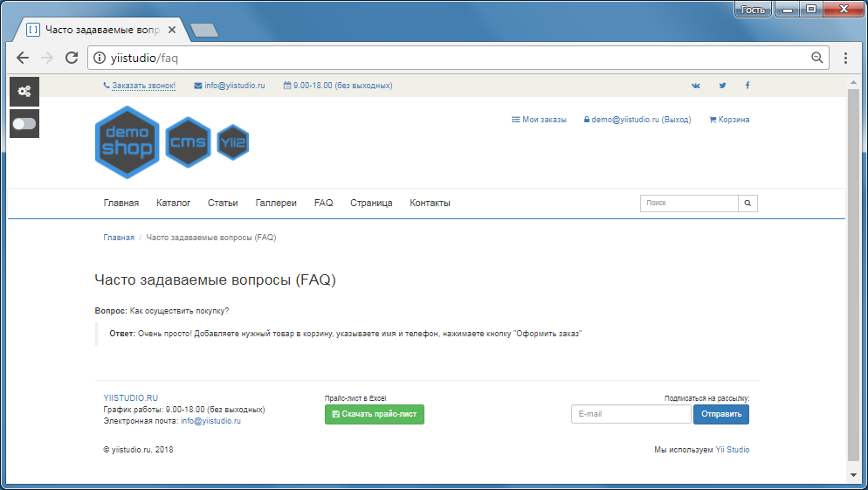Image resolution: width=868 pixels, height=490 pixels.
Task: Focus the E-mail subscription field
Action: tap(631, 414)
